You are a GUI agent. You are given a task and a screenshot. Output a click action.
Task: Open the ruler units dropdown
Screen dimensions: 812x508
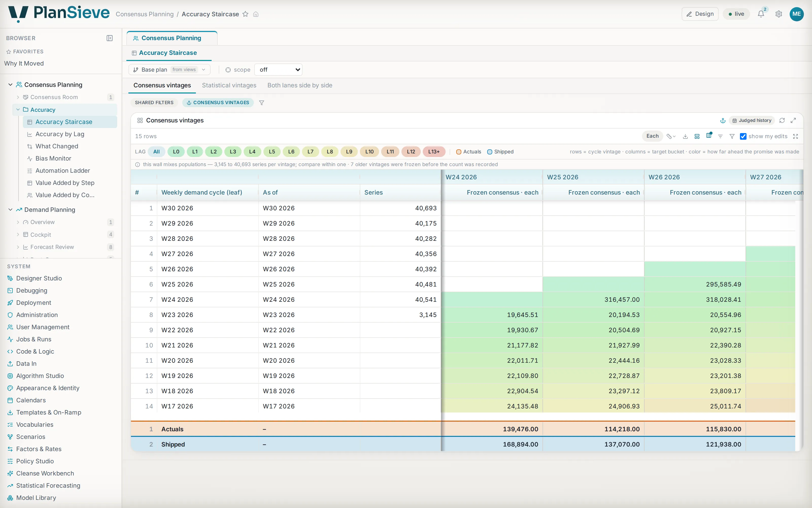[671, 136]
